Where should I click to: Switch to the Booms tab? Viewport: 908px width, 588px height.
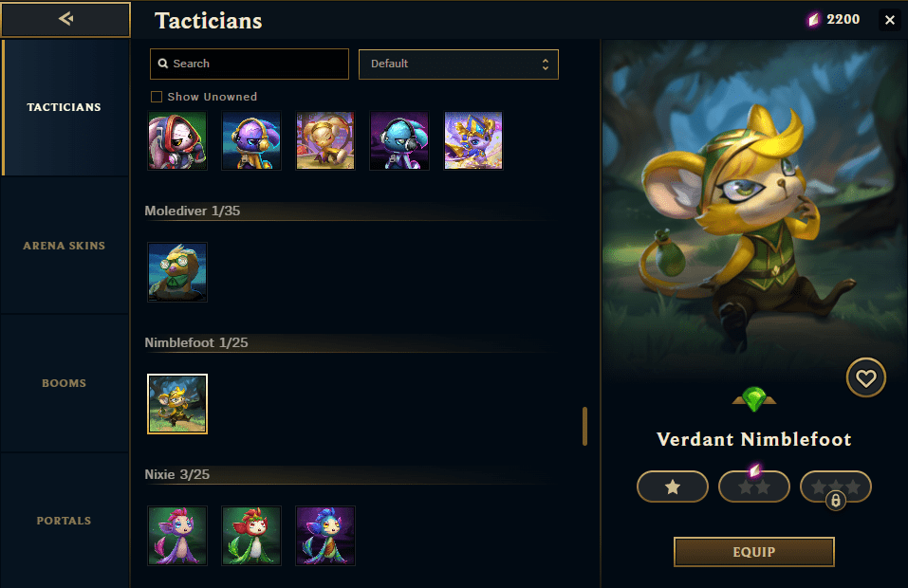[x=65, y=383]
